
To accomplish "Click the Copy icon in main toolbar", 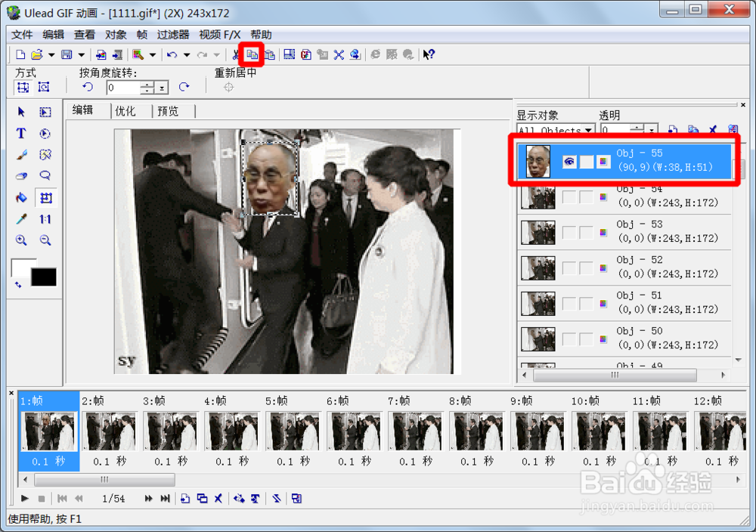I will click(x=252, y=54).
